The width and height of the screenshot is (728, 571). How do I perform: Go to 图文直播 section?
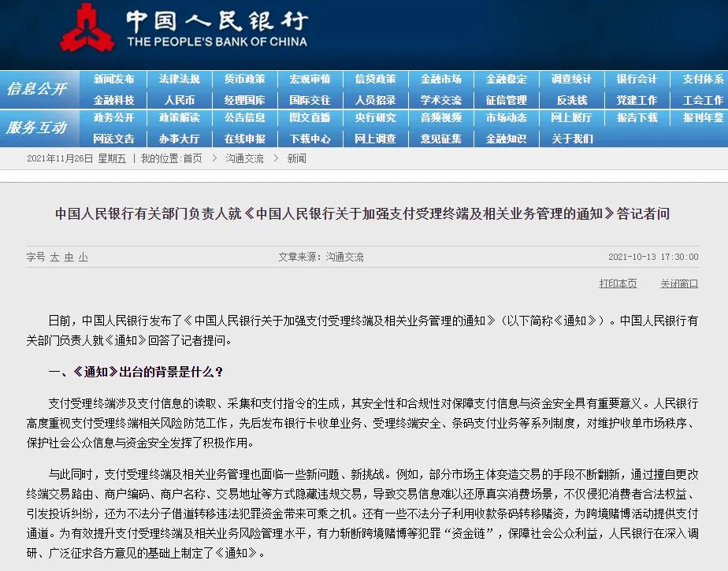[310, 118]
